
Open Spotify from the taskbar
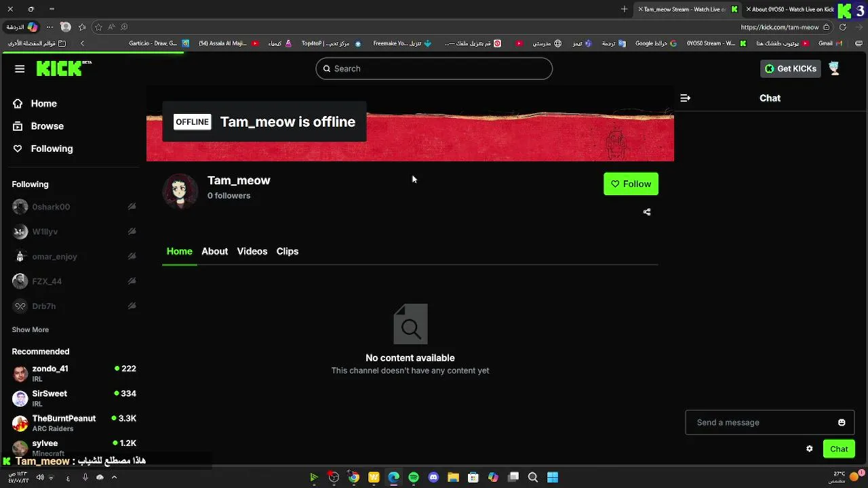point(414,477)
